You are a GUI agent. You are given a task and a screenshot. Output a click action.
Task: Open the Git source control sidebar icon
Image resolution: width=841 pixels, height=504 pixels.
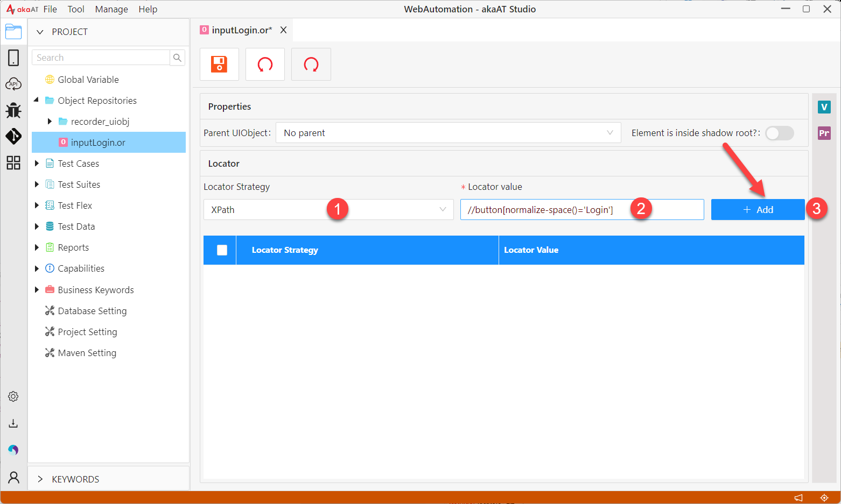pyautogui.click(x=13, y=136)
